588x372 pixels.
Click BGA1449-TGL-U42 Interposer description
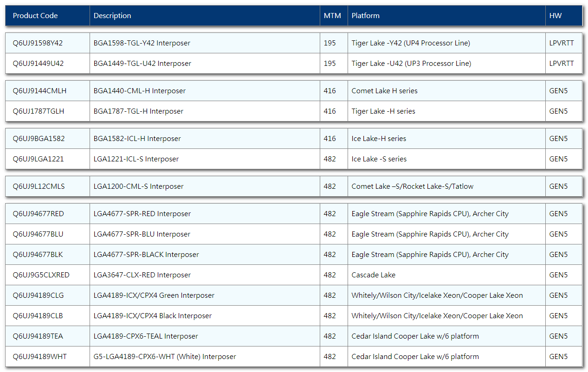(x=142, y=64)
